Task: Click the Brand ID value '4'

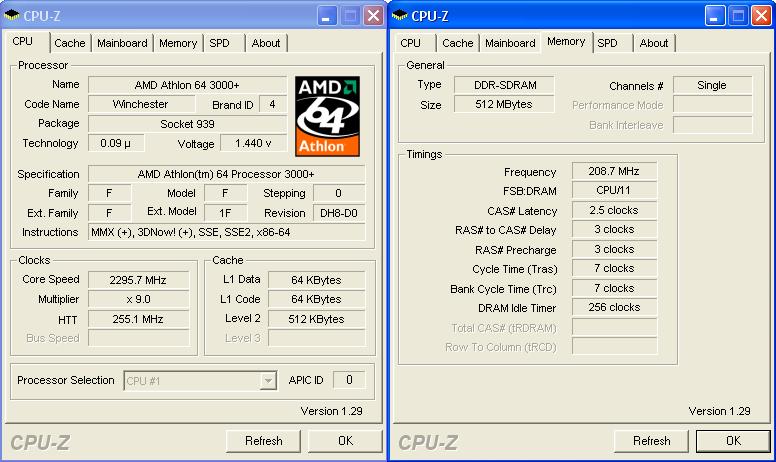Action: [272, 104]
